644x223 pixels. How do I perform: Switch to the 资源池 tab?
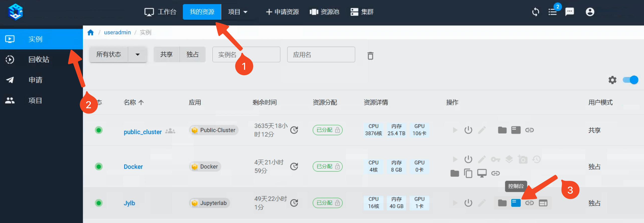324,12
